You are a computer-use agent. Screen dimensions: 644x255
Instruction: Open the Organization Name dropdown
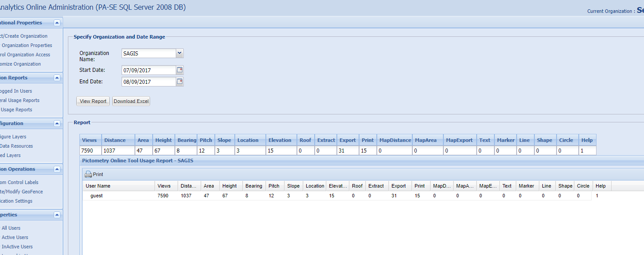click(x=180, y=53)
